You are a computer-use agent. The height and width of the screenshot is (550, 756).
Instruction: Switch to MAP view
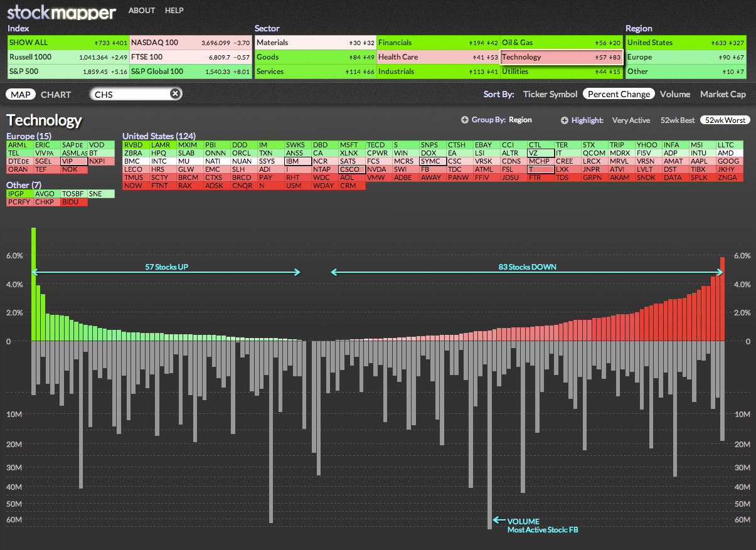[x=21, y=94]
